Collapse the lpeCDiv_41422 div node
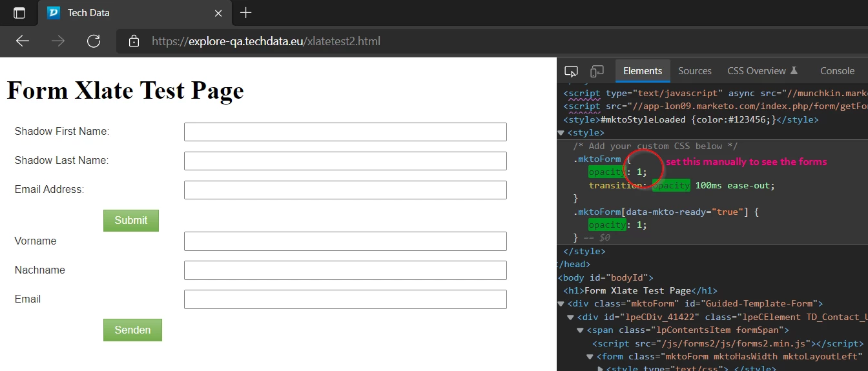 570,317
